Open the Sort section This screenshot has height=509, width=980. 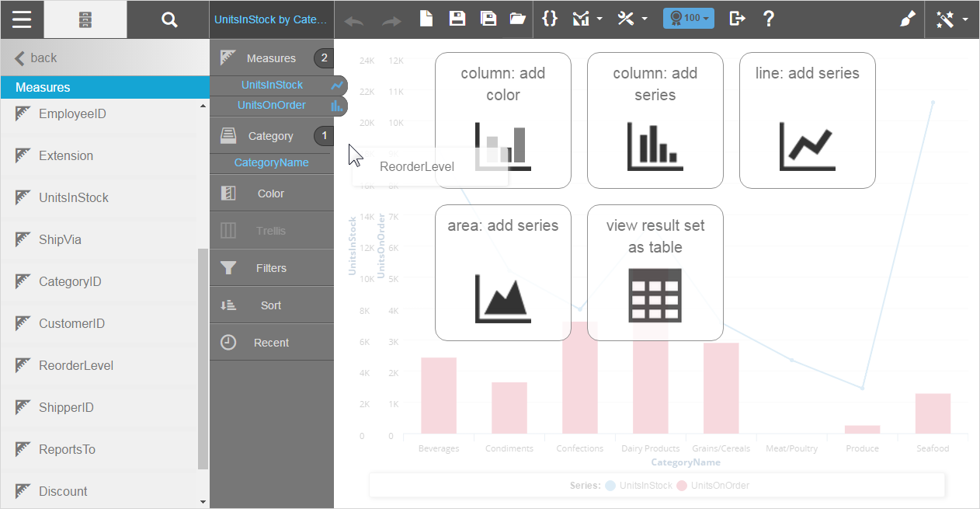tap(271, 305)
